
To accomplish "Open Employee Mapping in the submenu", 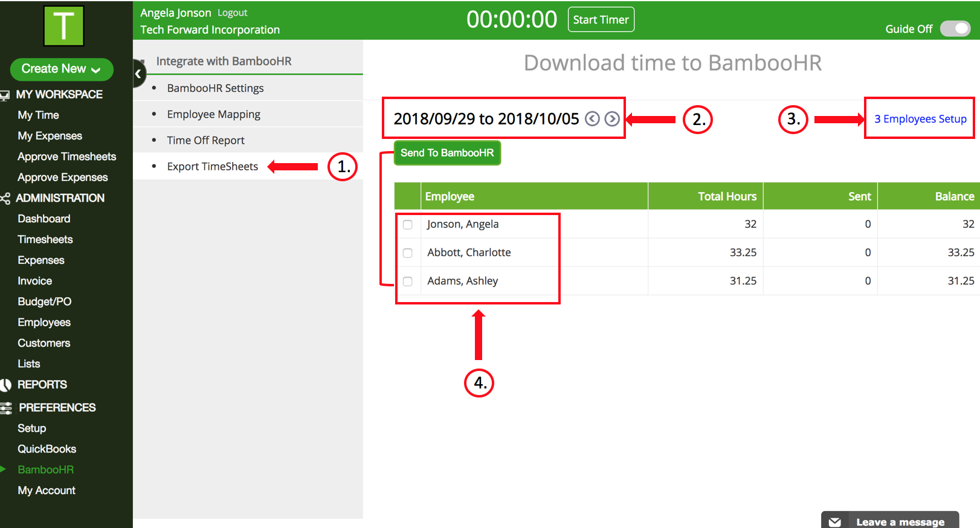I will click(214, 114).
